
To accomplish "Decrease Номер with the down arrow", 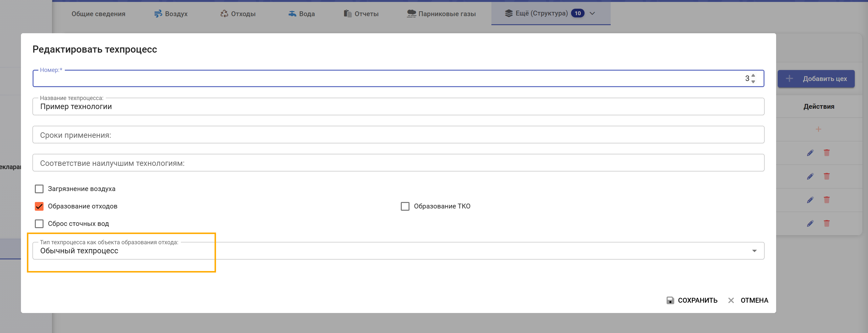I will click(x=753, y=82).
